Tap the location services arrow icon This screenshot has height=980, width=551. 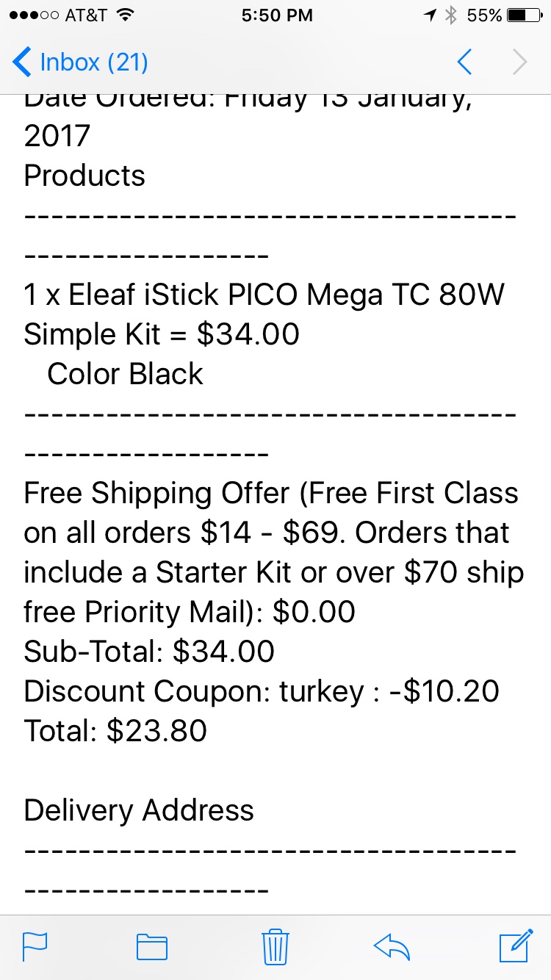[431, 15]
